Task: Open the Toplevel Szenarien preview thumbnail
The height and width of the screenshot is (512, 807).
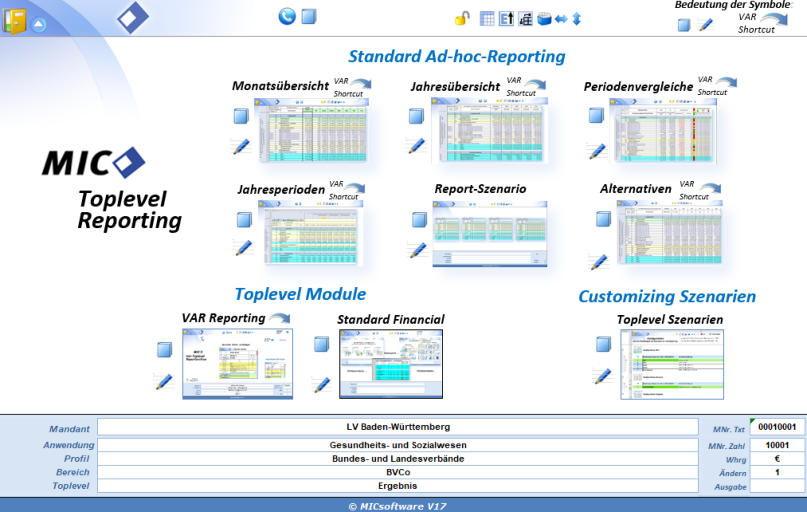Action: (668, 363)
